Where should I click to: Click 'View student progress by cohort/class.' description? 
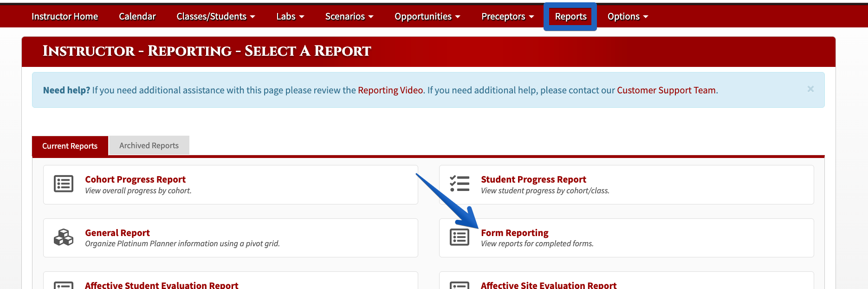[545, 190]
